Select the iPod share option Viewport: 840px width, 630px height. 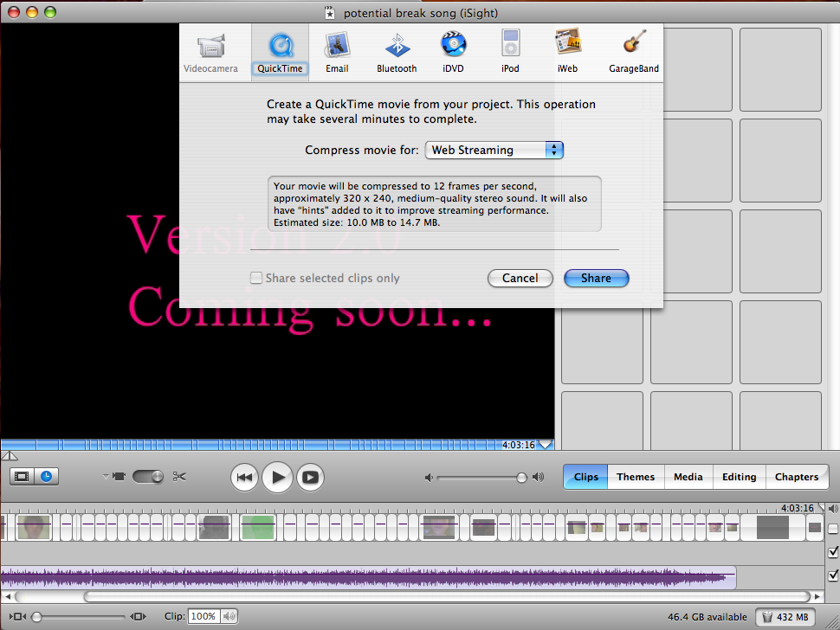pyautogui.click(x=510, y=53)
